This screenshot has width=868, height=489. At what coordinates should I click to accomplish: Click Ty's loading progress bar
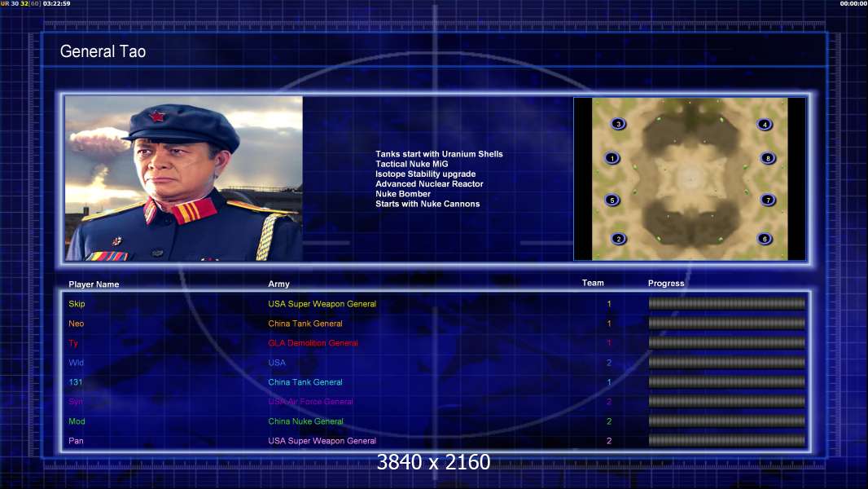(x=727, y=343)
